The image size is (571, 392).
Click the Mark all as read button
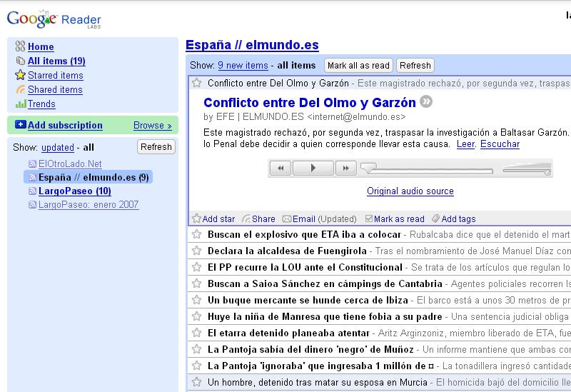358,65
